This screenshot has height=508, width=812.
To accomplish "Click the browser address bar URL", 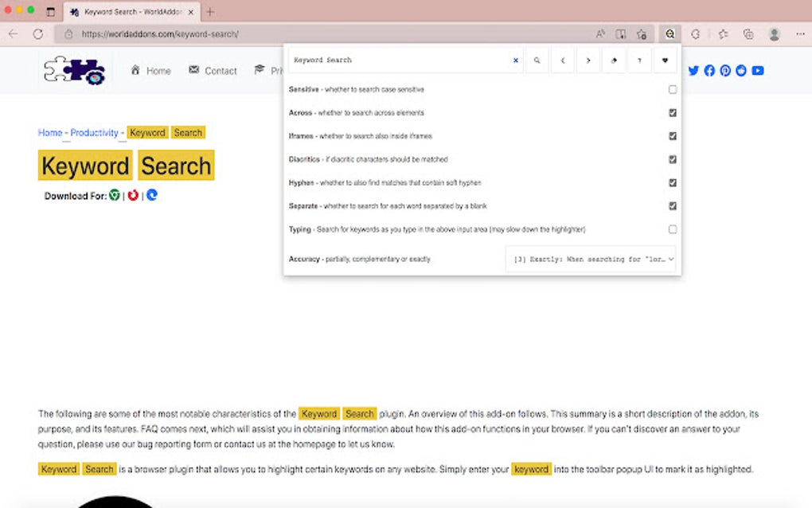I will (x=160, y=34).
